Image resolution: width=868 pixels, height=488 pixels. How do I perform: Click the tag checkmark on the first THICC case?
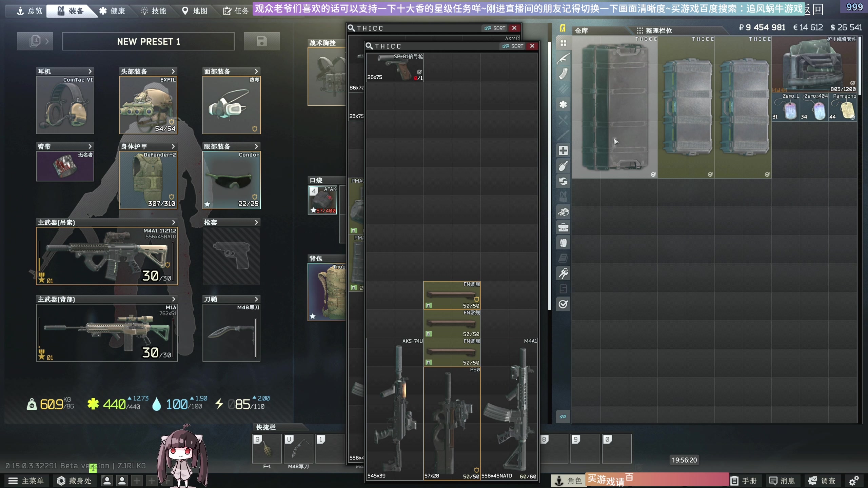(653, 174)
